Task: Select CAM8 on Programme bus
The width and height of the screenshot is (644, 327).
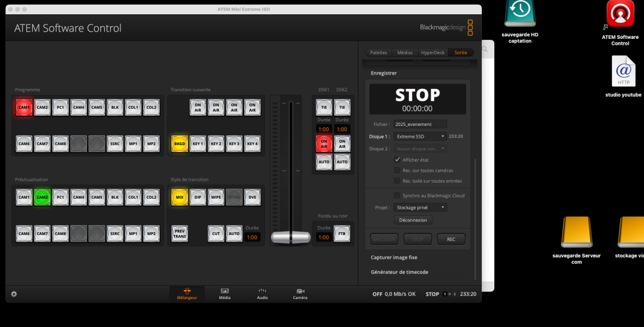Action: (x=60, y=144)
